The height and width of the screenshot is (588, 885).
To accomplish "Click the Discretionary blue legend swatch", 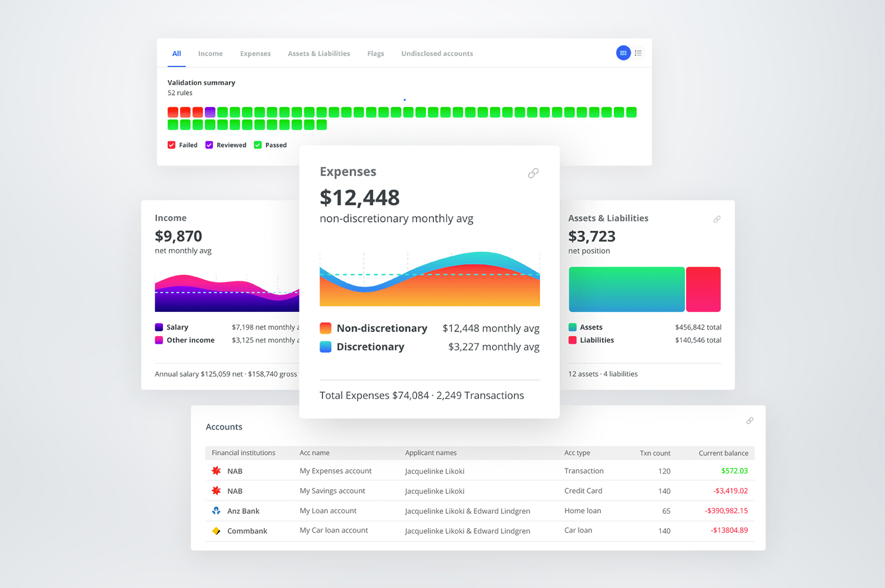I will point(325,347).
